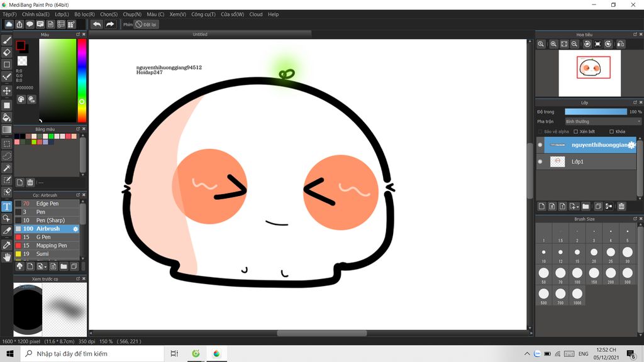Select the G Pen brush

pos(47,237)
